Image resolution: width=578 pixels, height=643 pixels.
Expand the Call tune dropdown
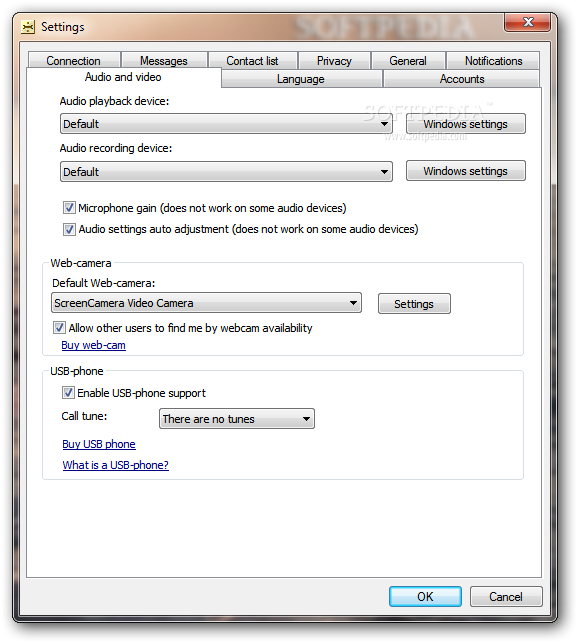click(237, 419)
